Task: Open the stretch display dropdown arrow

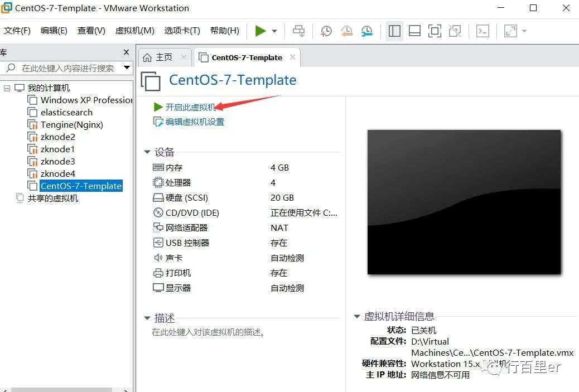Action: tap(524, 31)
